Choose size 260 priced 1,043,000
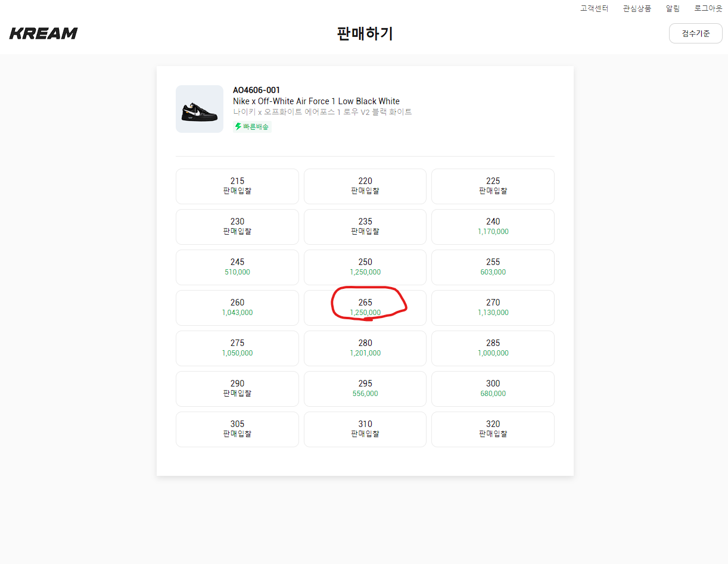The image size is (728, 564). [x=237, y=307]
